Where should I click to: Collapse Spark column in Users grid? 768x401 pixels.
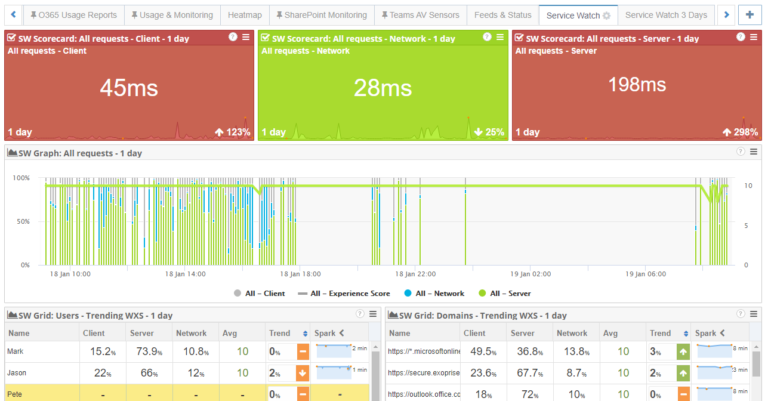342,333
